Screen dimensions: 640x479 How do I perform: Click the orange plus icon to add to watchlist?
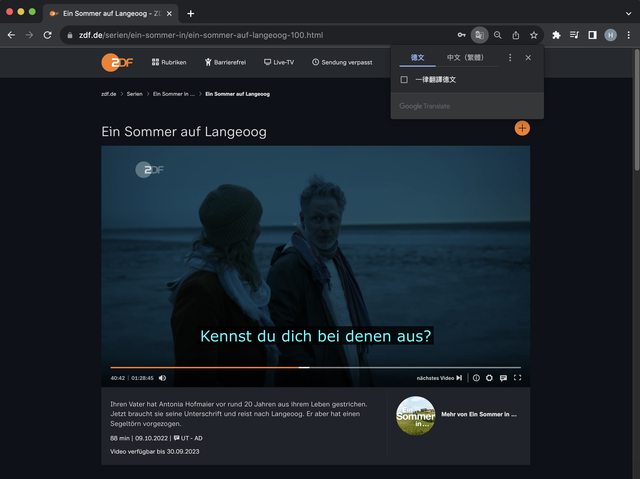522,128
